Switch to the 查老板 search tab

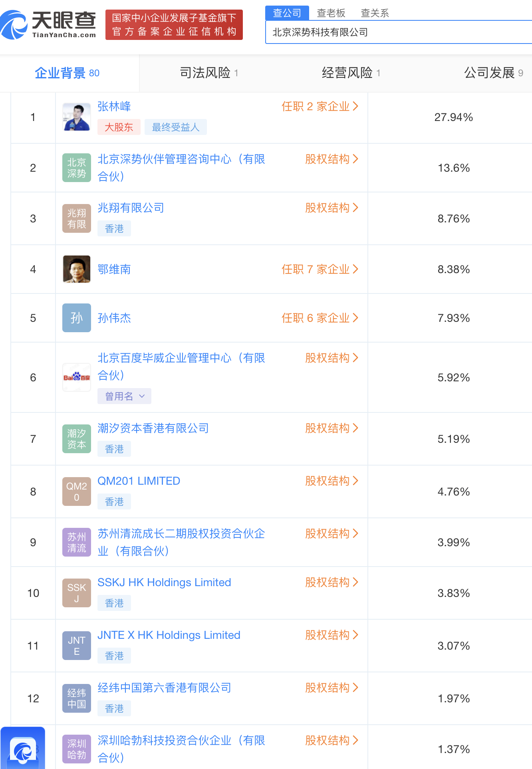[x=331, y=13]
